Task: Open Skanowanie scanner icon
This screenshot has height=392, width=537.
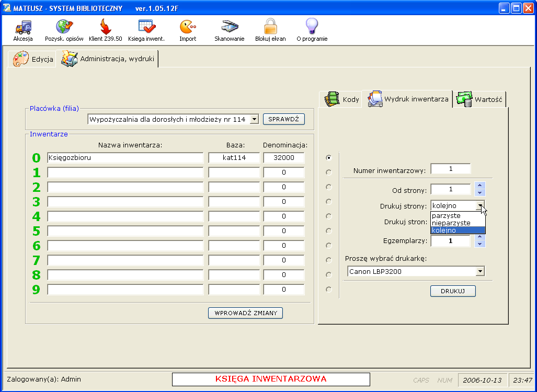Action: (x=230, y=27)
